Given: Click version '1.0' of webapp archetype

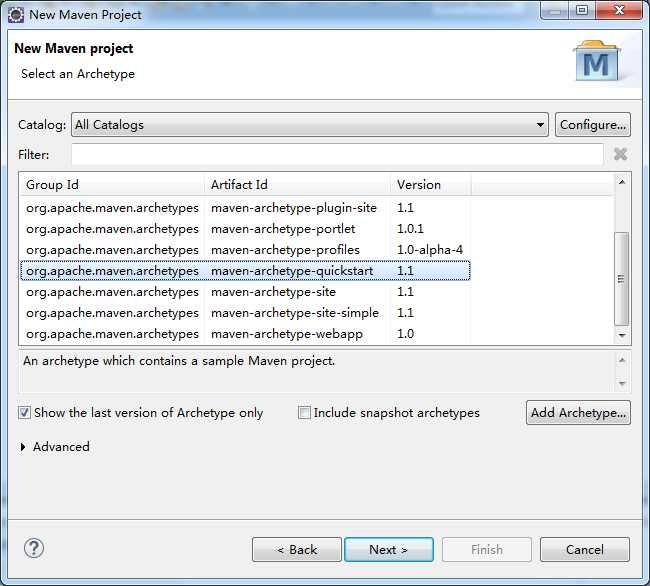Looking at the screenshot, I should point(405,334).
